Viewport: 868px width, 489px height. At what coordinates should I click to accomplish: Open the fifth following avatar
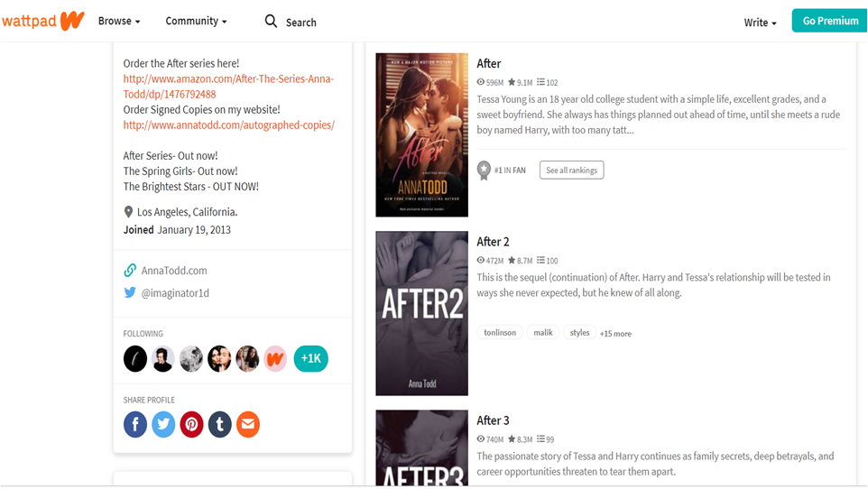(x=247, y=358)
